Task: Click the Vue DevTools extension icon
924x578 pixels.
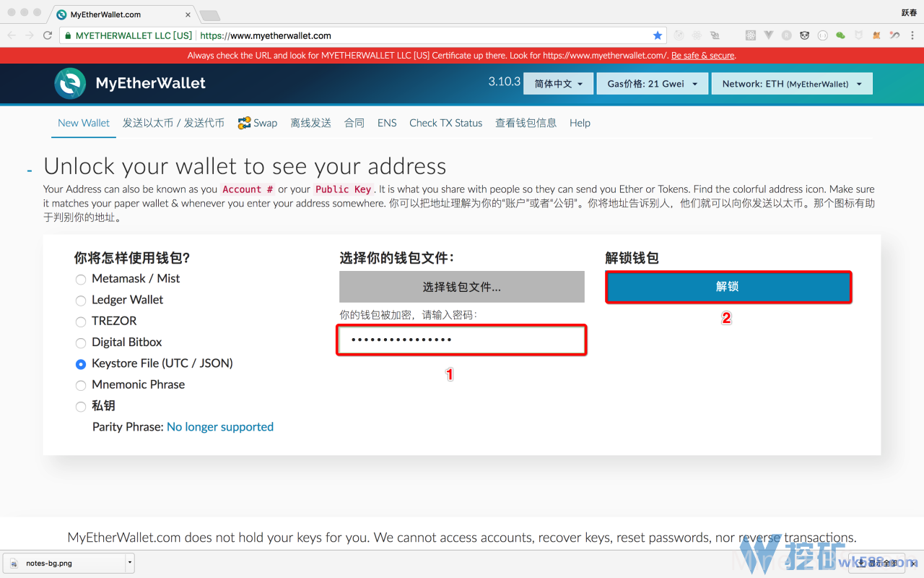Action: (769, 35)
